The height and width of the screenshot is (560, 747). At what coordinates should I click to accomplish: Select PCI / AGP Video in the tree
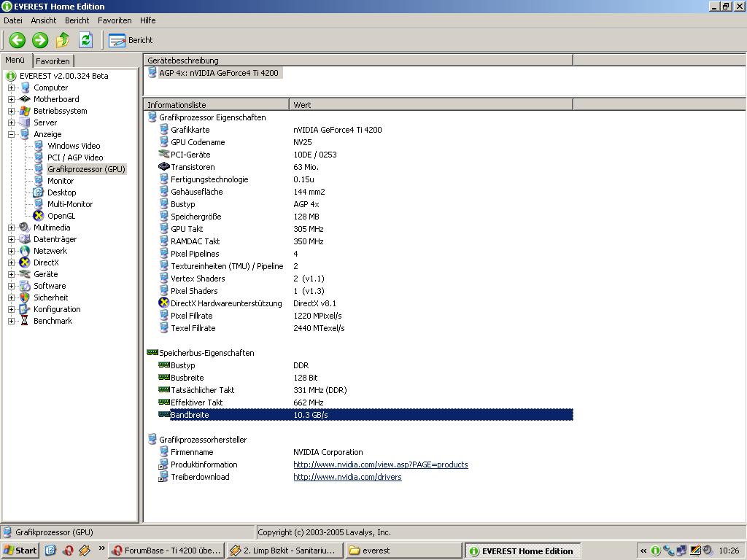tap(75, 157)
